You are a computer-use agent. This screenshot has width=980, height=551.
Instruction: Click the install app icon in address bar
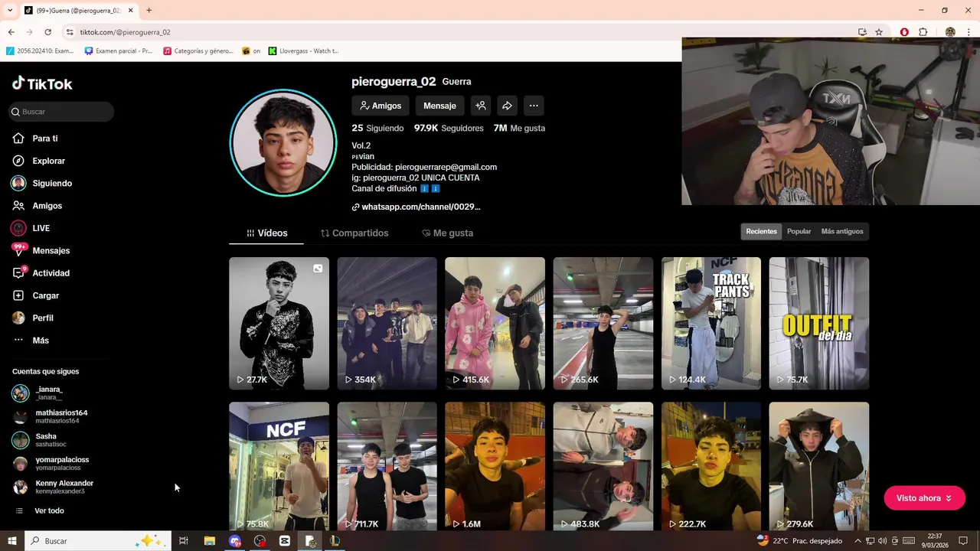coord(862,32)
